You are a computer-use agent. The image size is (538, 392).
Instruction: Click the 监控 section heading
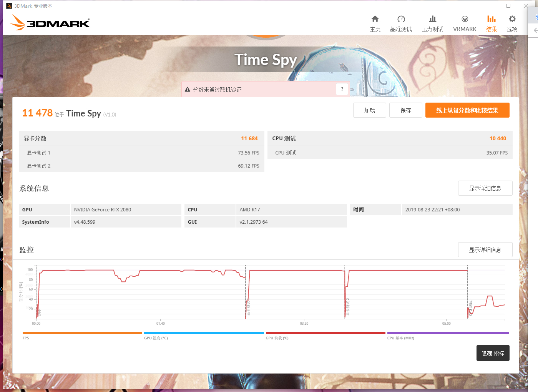point(27,250)
